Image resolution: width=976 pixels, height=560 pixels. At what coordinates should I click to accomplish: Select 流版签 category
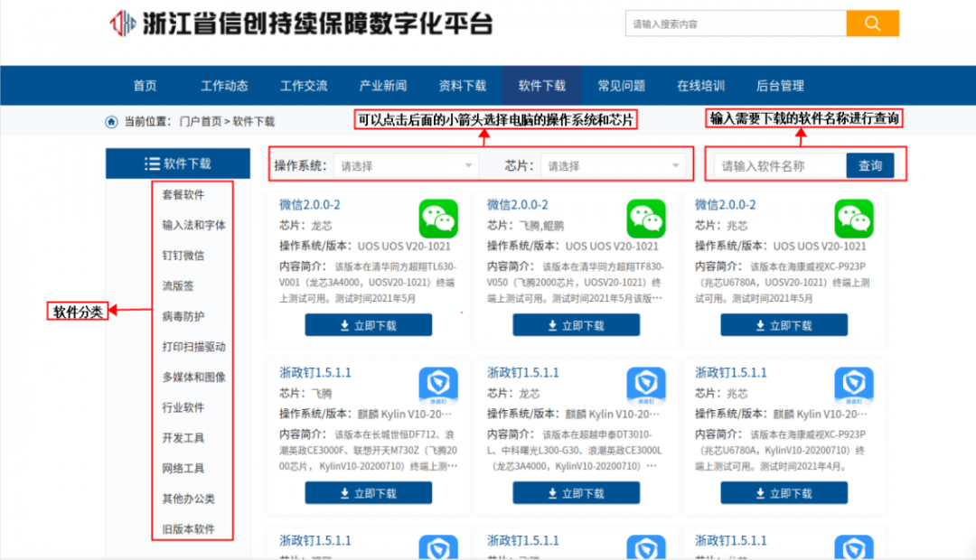click(178, 286)
